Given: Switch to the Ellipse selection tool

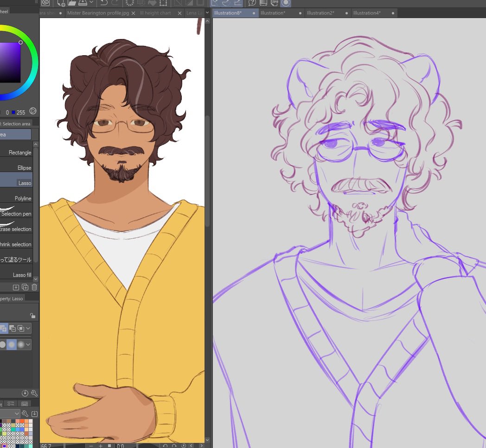Looking at the screenshot, I should [19, 167].
